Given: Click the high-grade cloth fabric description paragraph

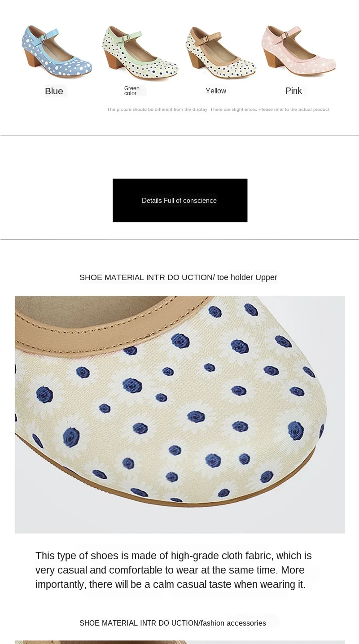Looking at the screenshot, I should click(174, 570).
